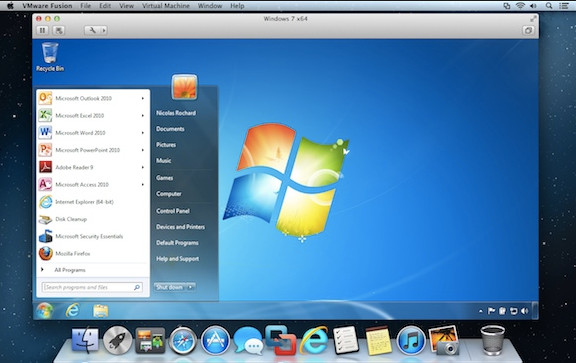The height and width of the screenshot is (363, 576).
Task: Open iTunes from the dock
Action: 411,341
